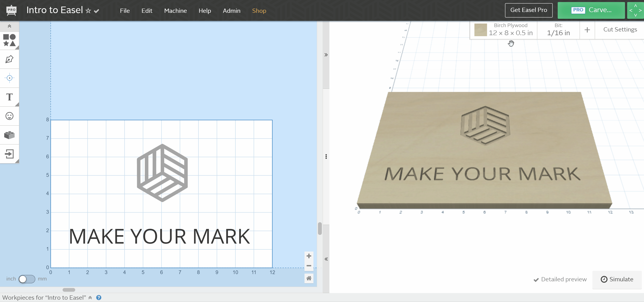Click the home reset-view icon
The height and width of the screenshot is (302, 644).
click(x=309, y=278)
